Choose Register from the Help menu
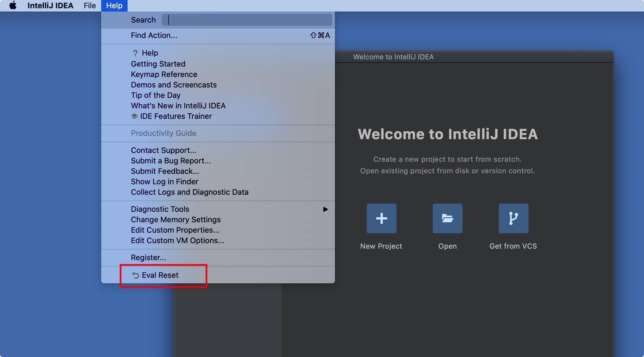644x357 pixels. click(148, 257)
